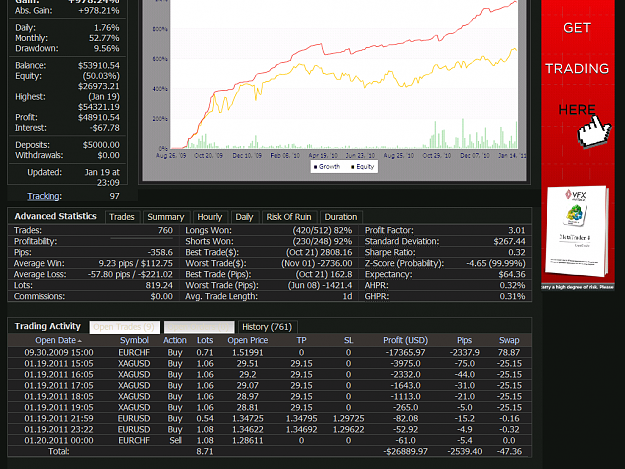
Task: Click the -17365.97 profit value
Action: (x=405, y=353)
